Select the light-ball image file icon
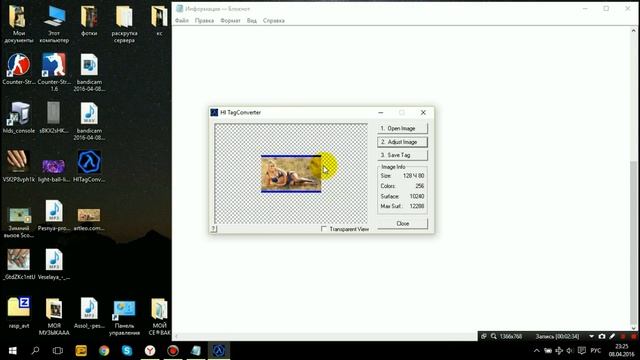Screen dimensions: 640x360 (x=54, y=169)
